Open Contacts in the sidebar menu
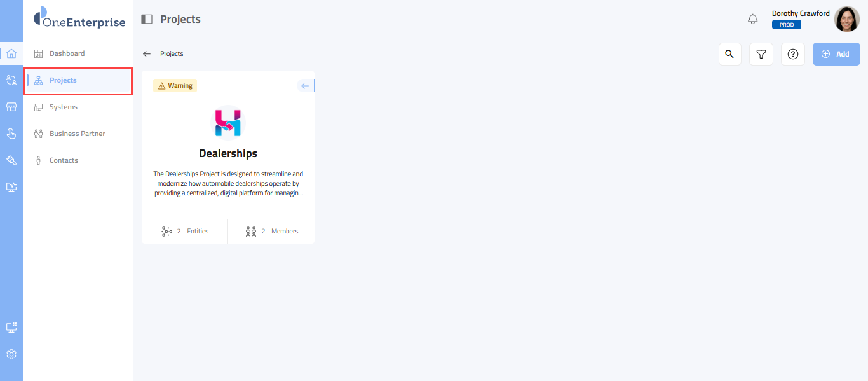Screen dimensions: 868x381 tap(64, 160)
